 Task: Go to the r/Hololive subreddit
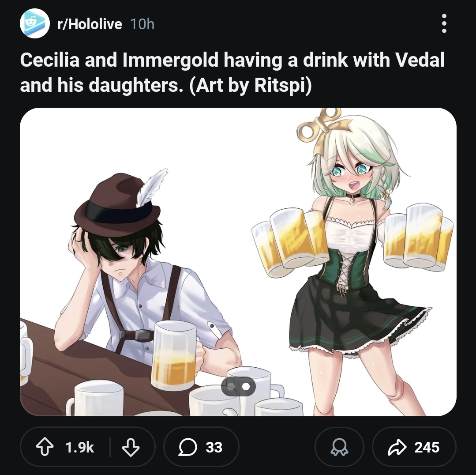click(90, 24)
